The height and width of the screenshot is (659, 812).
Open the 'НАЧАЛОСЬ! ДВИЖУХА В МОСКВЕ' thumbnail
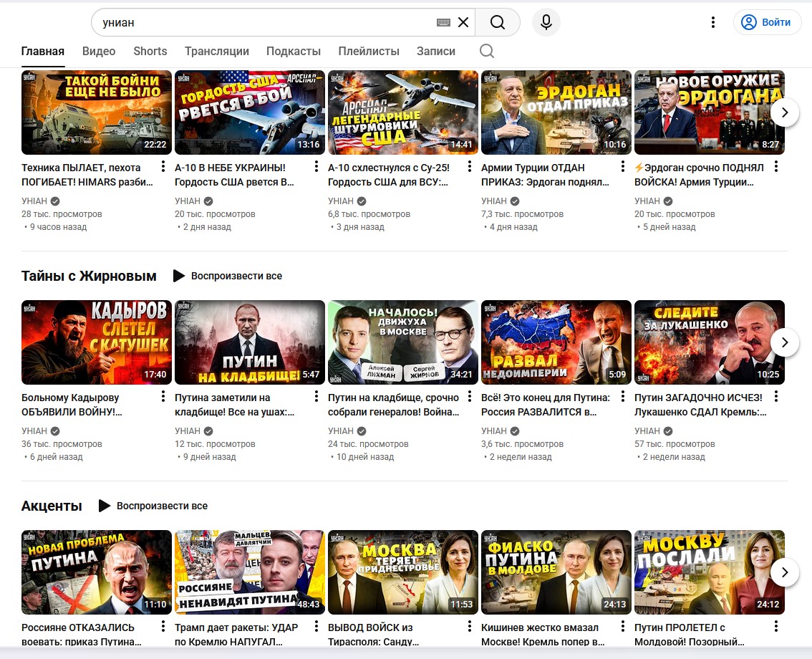point(403,342)
